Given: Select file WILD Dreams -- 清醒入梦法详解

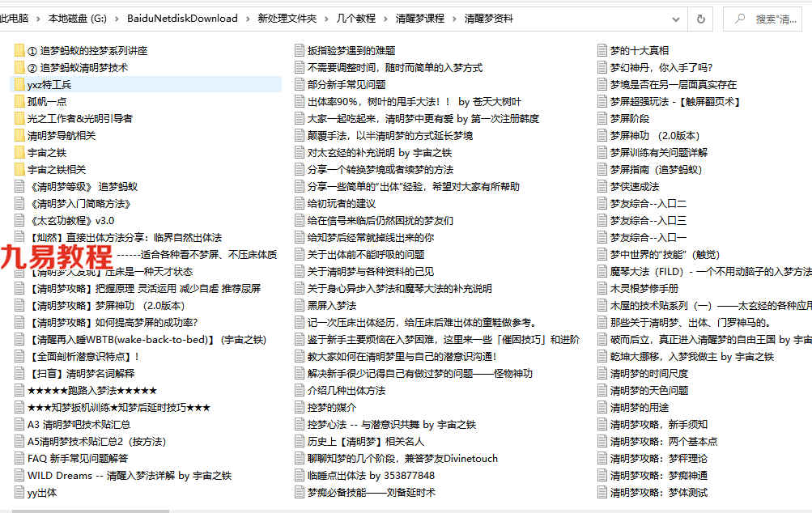Looking at the screenshot, I should point(130,476).
